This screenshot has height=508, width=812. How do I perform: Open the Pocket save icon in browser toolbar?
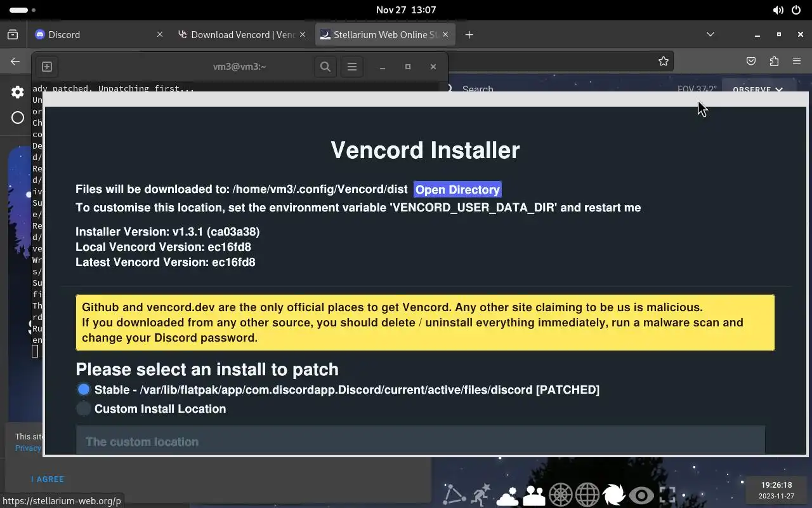coord(751,61)
